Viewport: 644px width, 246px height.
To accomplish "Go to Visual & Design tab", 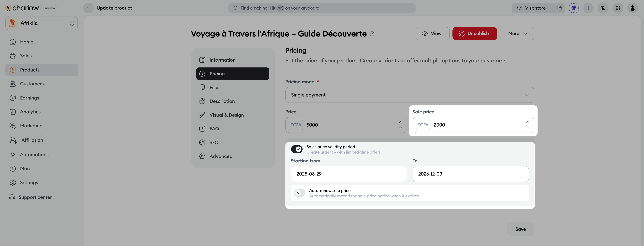I will (x=232, y=115).
